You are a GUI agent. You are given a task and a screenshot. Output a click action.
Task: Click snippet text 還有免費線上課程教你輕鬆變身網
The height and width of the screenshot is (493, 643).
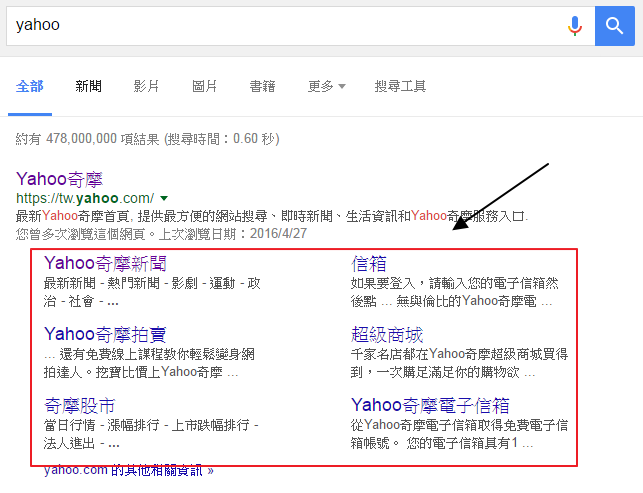tap(157, 354)
